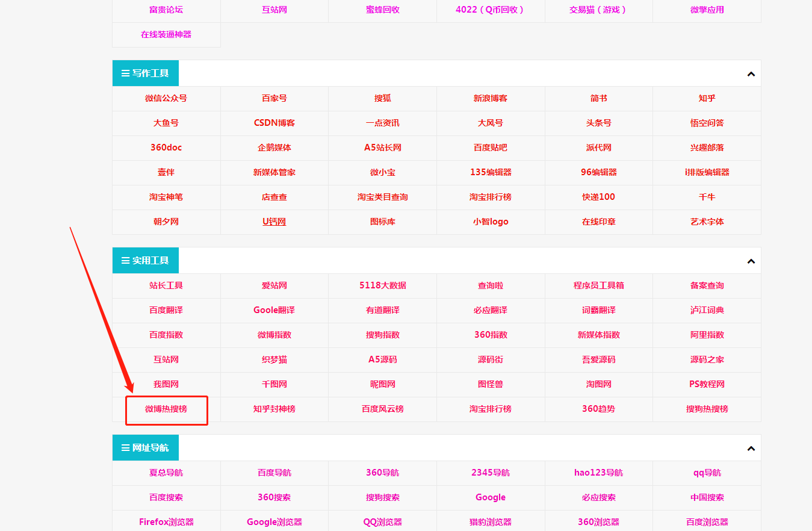
Task: Go to CSDN博客
Action: pos(274,123)
